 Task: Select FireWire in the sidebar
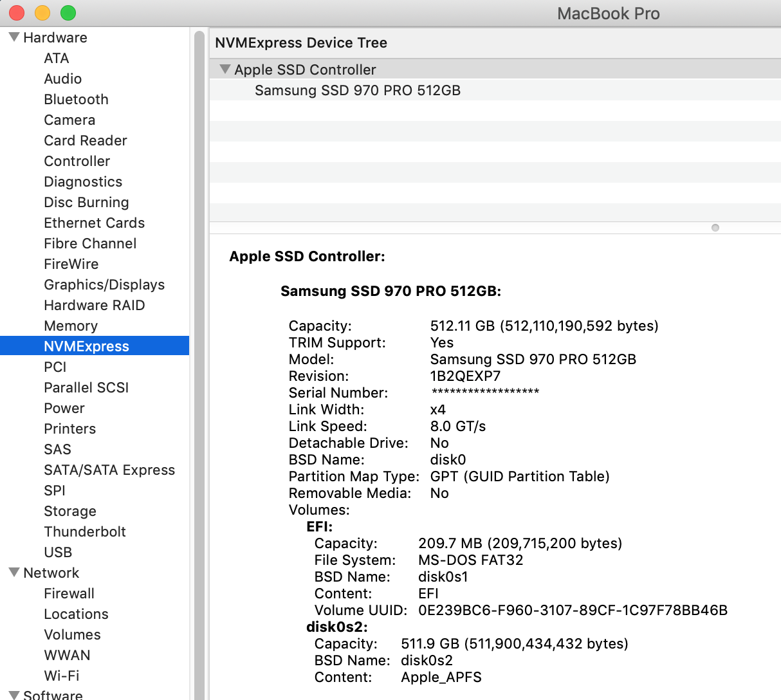[71, 264]
